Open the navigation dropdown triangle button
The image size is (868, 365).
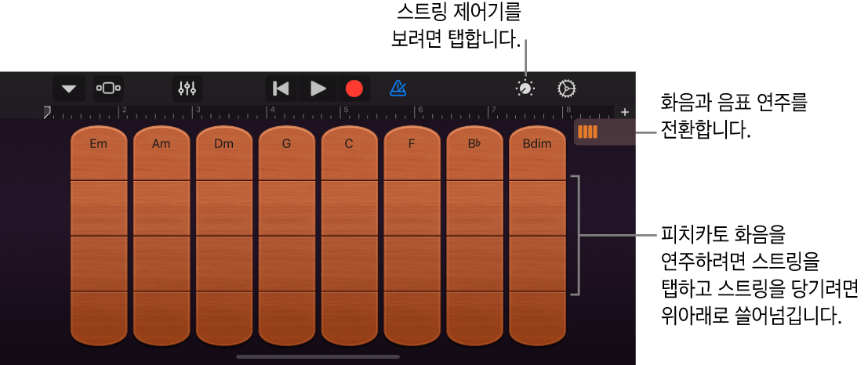(69, 89)
